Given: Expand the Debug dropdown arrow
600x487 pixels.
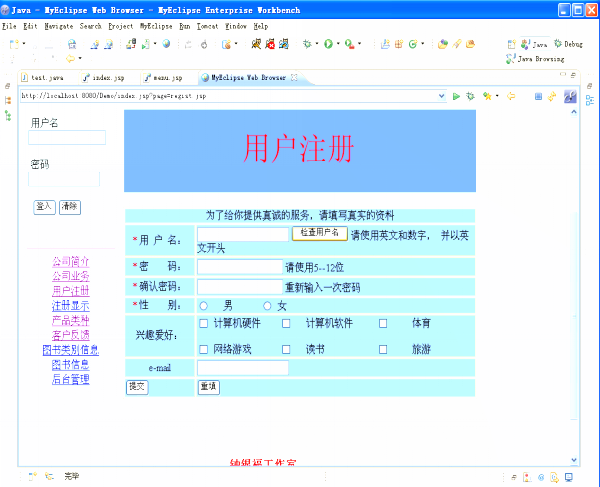Looking at the screenshot, I should 317,44.
